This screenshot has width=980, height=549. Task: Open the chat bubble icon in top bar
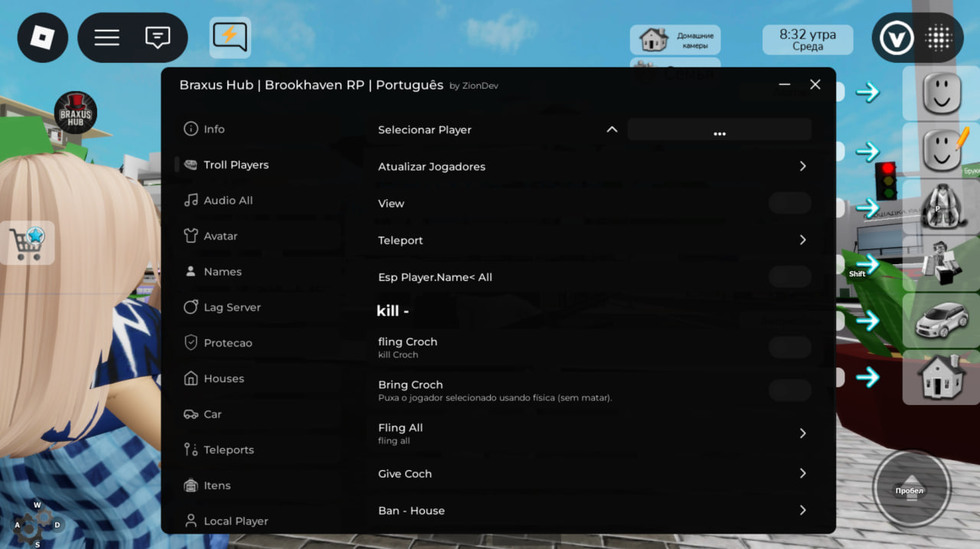[158, 38]
